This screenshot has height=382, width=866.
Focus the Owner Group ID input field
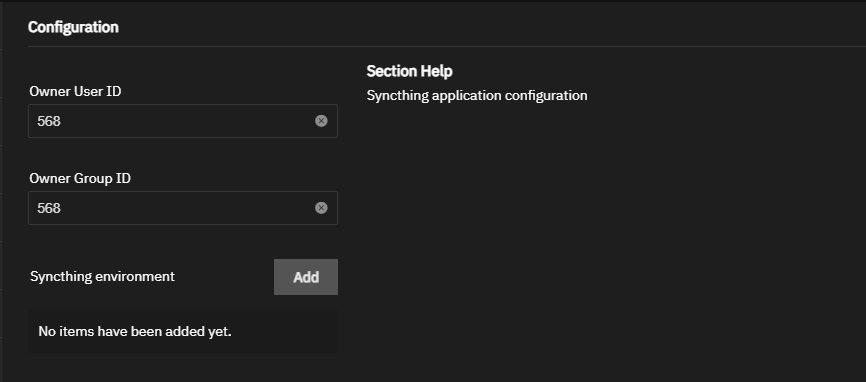(183, 208)
